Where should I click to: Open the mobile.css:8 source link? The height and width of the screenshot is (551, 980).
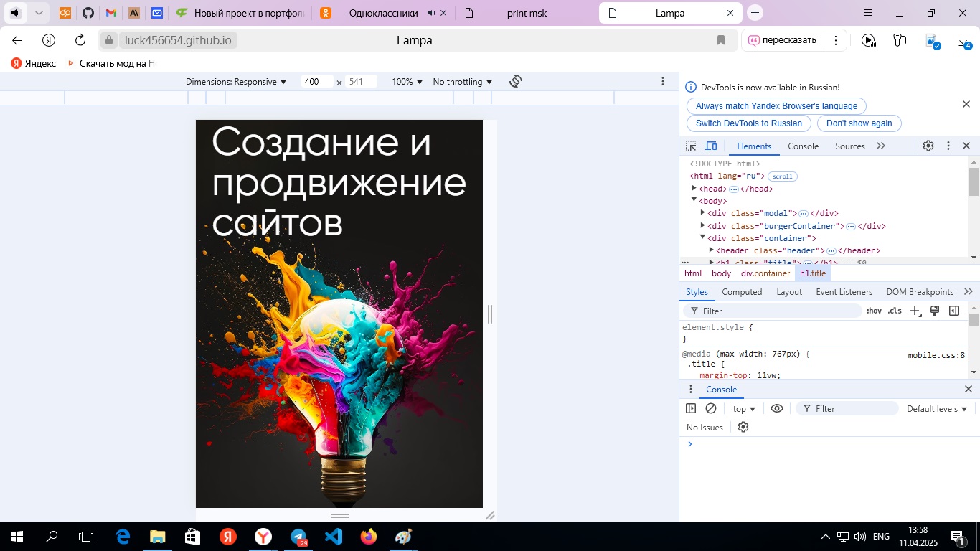(936, 355)
